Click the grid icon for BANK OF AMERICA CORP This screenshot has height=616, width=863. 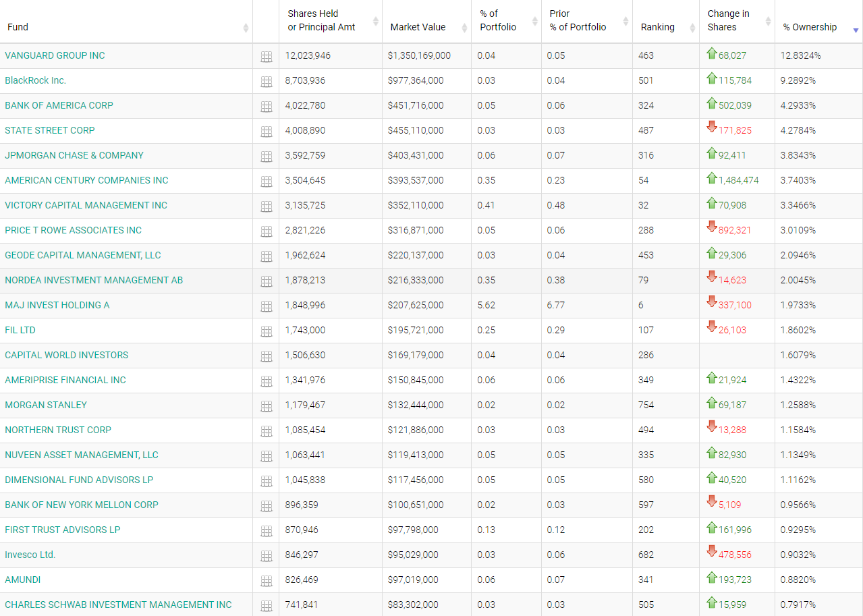click(267, 107)
